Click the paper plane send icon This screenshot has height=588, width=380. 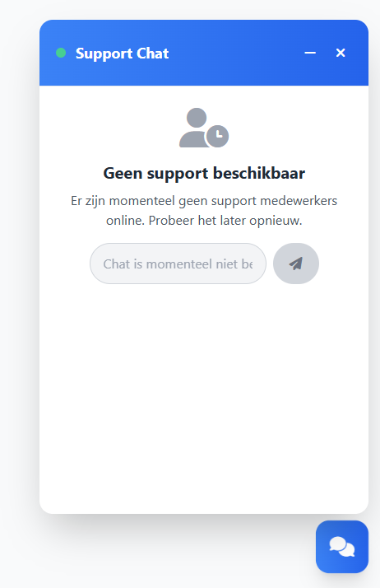tap(296, 264)
